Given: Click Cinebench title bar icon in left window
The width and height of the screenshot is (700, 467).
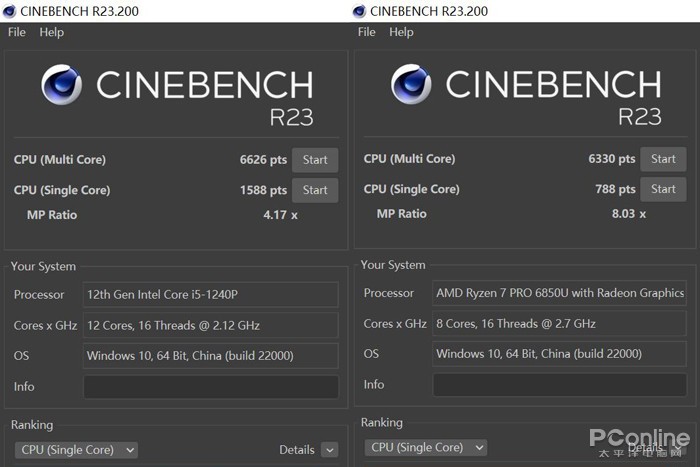Looking at the screenshot, I should pos(9,11).
